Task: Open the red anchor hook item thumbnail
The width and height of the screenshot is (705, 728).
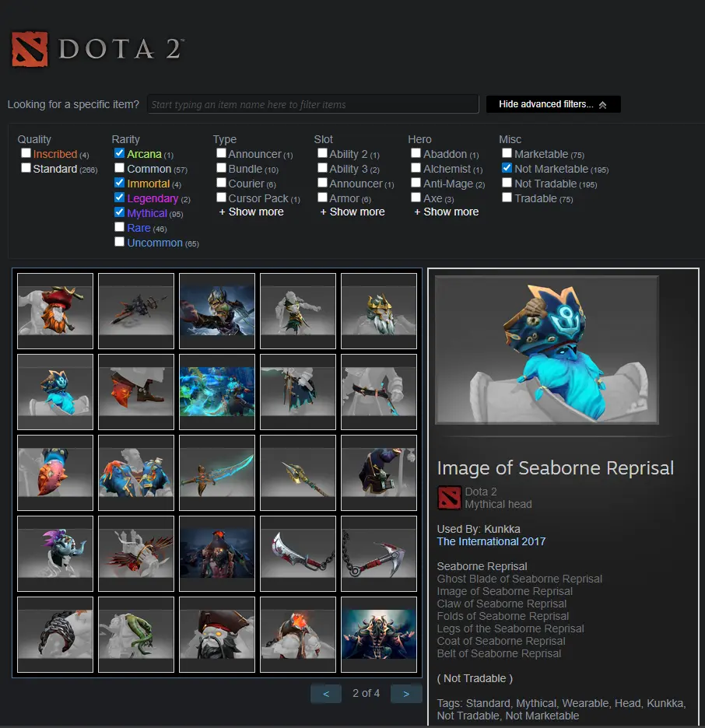Action: pyautogui.click(x=379, y=554)
